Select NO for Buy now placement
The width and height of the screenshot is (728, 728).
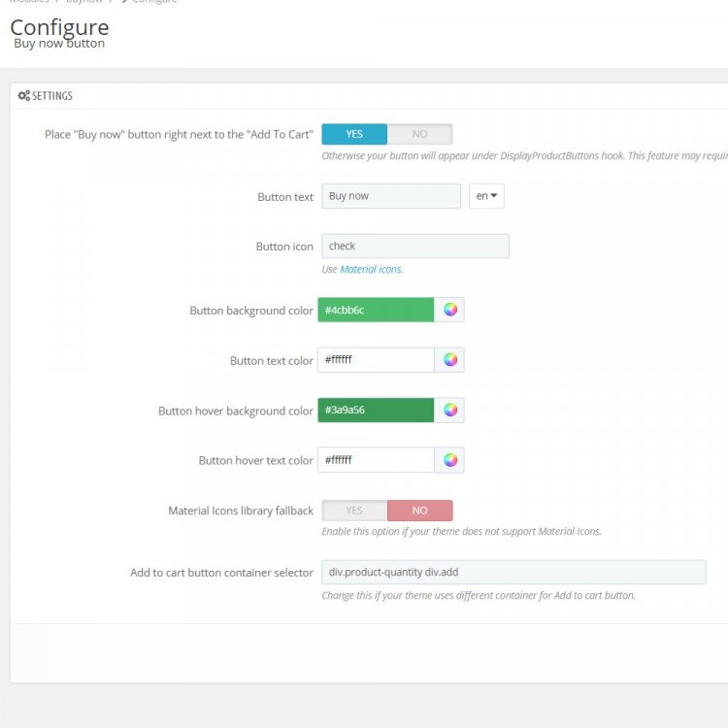tap(419, 134)
